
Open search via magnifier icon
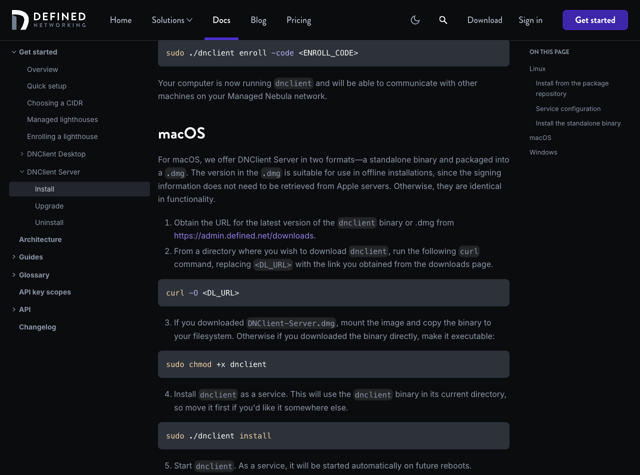pos(443,20)
